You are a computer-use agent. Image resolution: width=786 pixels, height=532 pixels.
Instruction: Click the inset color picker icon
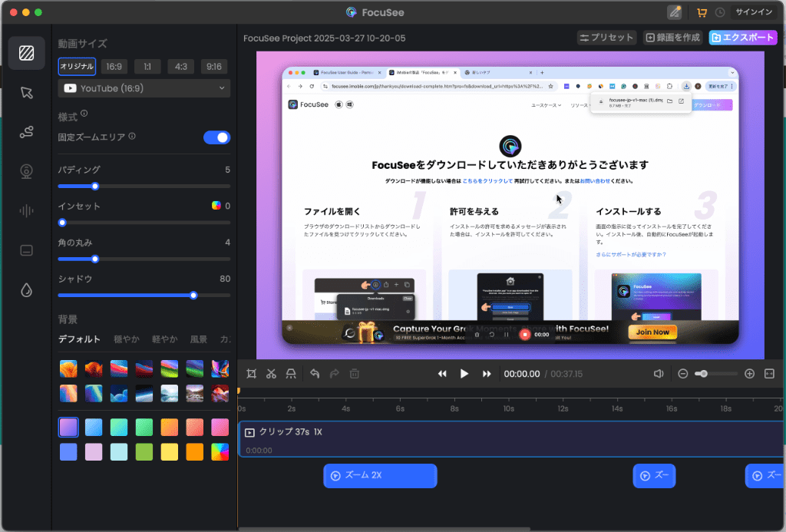[x=216, y=206]
